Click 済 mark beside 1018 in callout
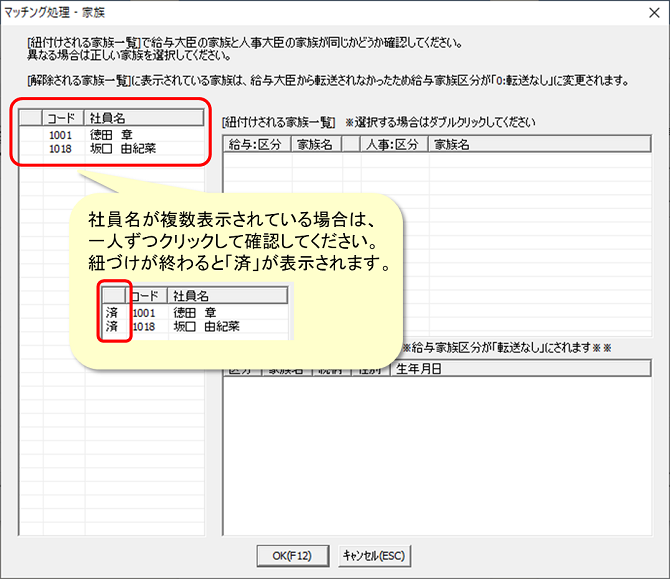Image resolution: width=670 pixels, height=579 pixels. pyautogui.click(x=112, y=326)
